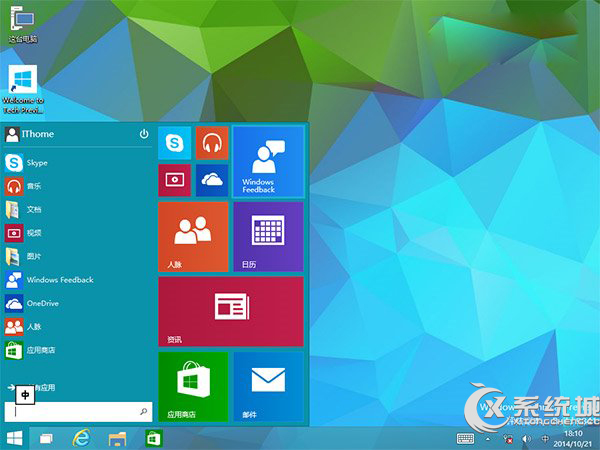Open the Video small tile

click(x=174, y=180)
